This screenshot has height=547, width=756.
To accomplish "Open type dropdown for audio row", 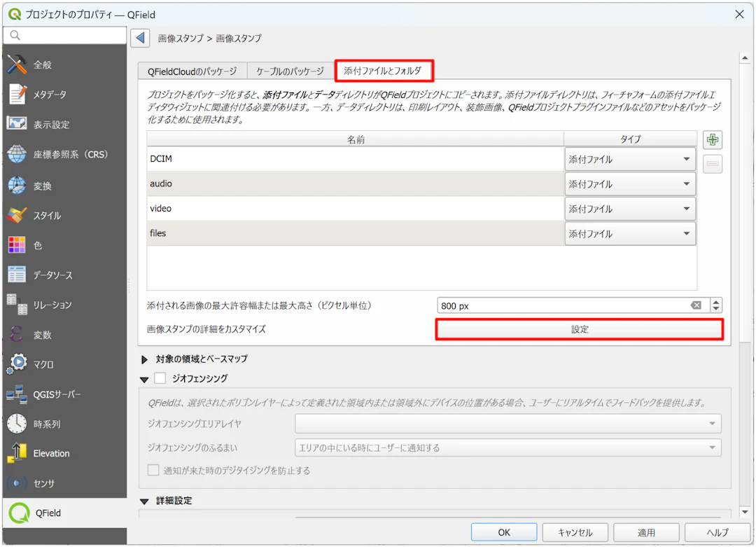I will click(630, 184).
